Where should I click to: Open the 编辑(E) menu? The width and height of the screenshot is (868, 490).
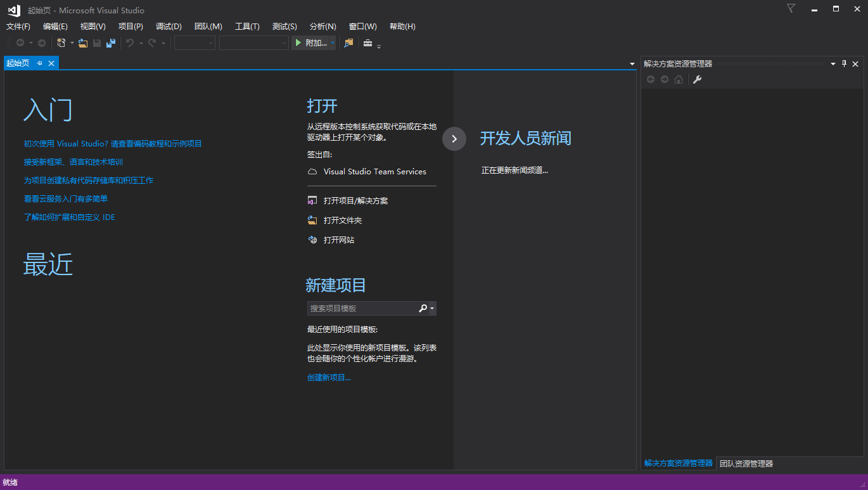click(x=55, y=26)
